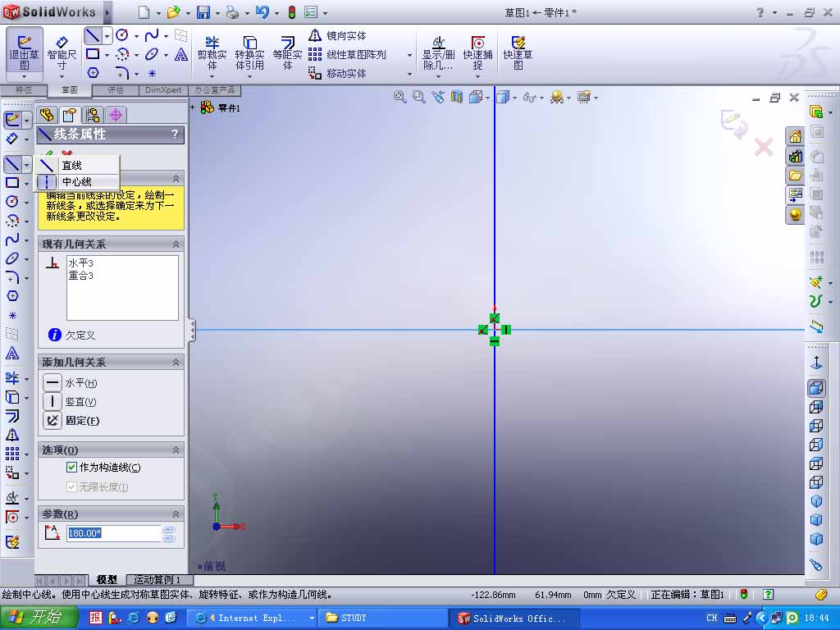This screenshot has width=840, height=630.
Task: Open the ConfigurationManager tab icon
Action: pos(93,115)
